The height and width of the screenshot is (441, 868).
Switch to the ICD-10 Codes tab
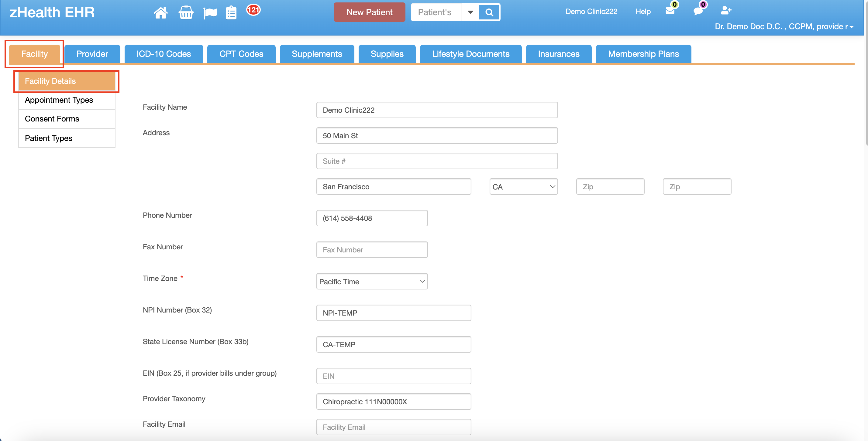[x=164, y=54]
